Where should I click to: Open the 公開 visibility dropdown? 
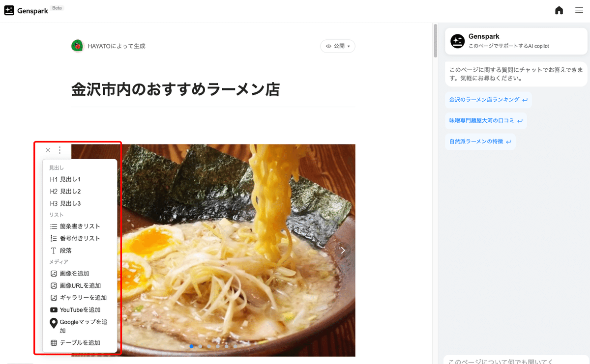337,46
